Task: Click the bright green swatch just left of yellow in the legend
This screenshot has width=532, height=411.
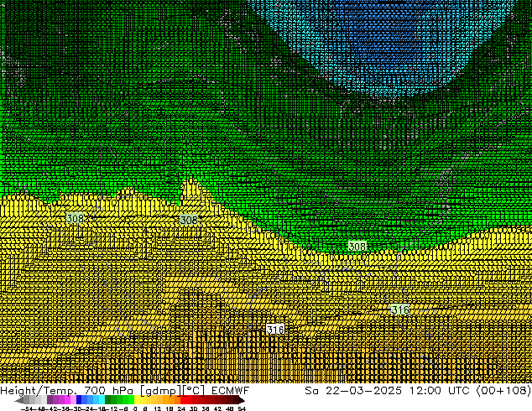Action: (x=131, y=400)
